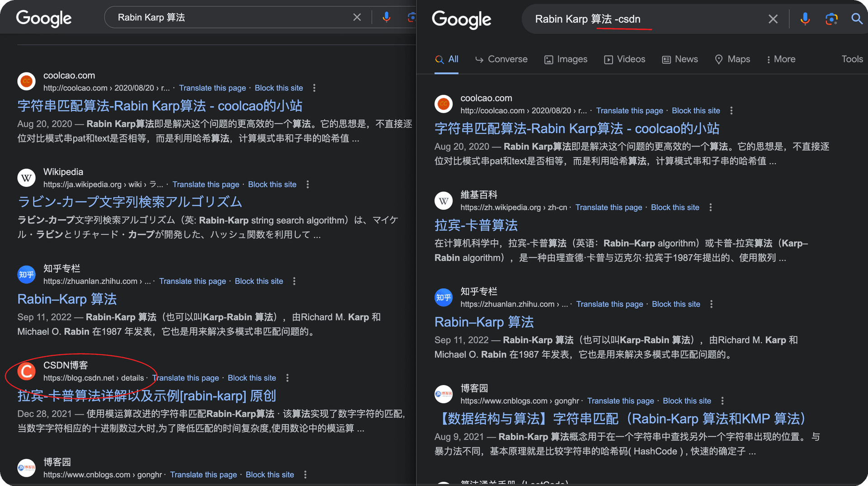
Task: Switch to the News tab
Action: pos(680,59)
